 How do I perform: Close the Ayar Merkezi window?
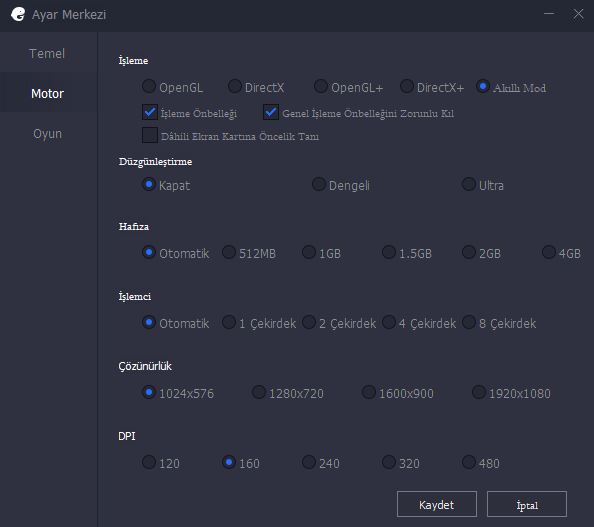[x=578, y=14]
